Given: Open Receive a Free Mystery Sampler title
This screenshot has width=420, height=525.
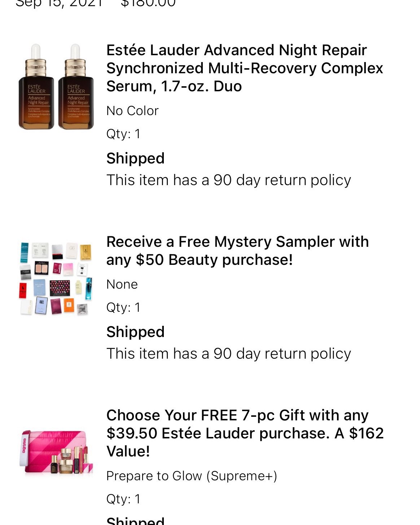Looking at the screenshot, I should 237,251.
